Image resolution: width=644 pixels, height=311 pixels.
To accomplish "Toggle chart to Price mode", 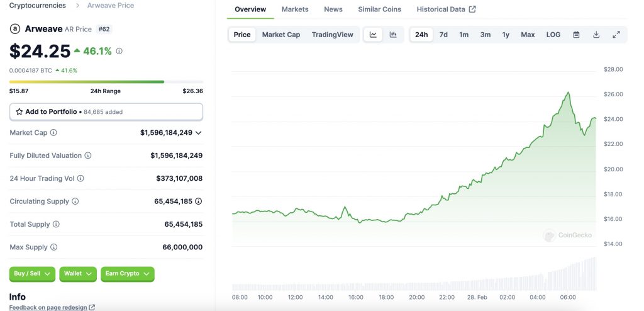I will [242, 35].
